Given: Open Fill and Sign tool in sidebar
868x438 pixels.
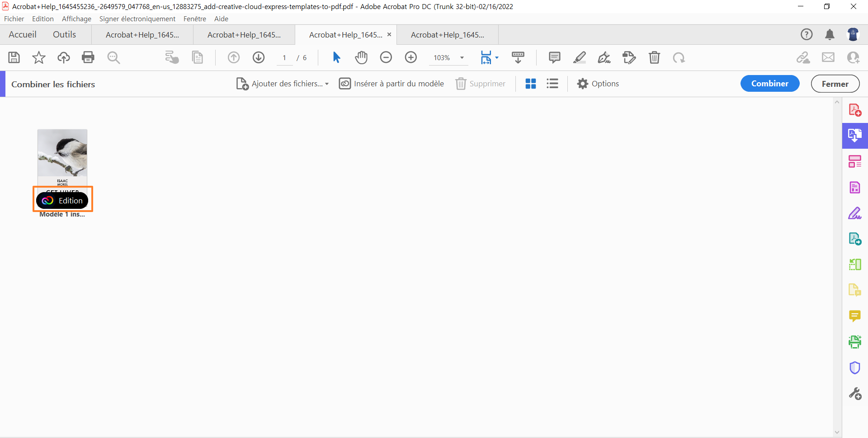Looking at the screenshot, I should pyautogui.click(x=855, y=213).
